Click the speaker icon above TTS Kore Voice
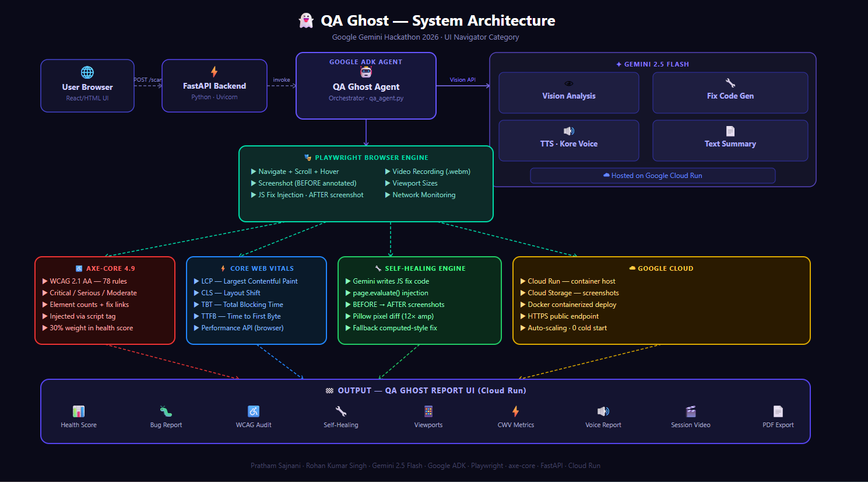 (569, 131)
